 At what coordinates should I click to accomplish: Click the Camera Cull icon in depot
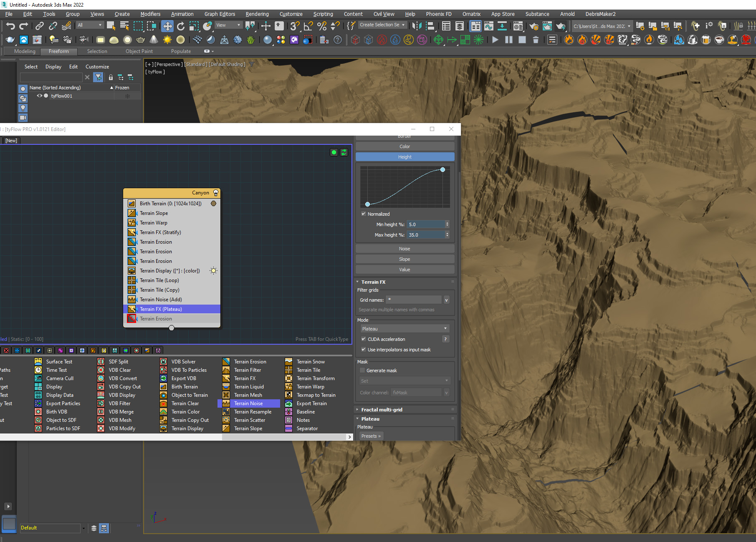tap(38, 378)
